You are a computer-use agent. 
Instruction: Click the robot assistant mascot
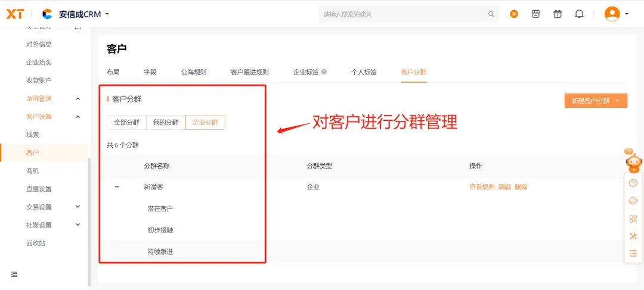[x=633, y=161]
